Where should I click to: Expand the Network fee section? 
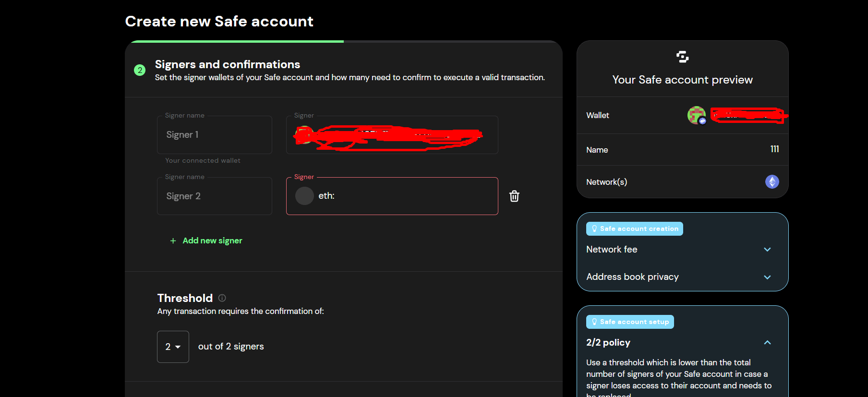(x=682, y=250)
